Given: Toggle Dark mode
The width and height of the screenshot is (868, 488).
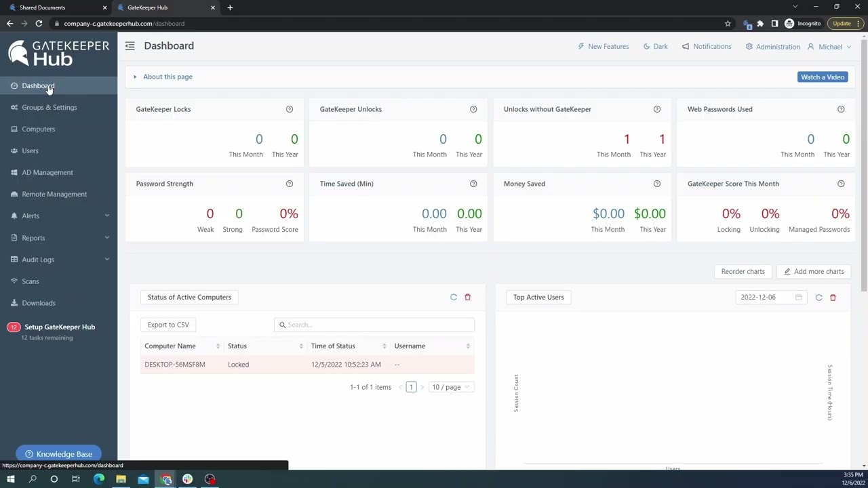Looking at the screenshot, I should (655, 47).
